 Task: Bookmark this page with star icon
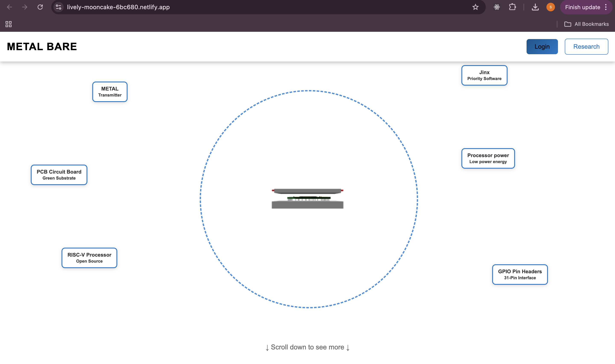[x=475, y=7]
